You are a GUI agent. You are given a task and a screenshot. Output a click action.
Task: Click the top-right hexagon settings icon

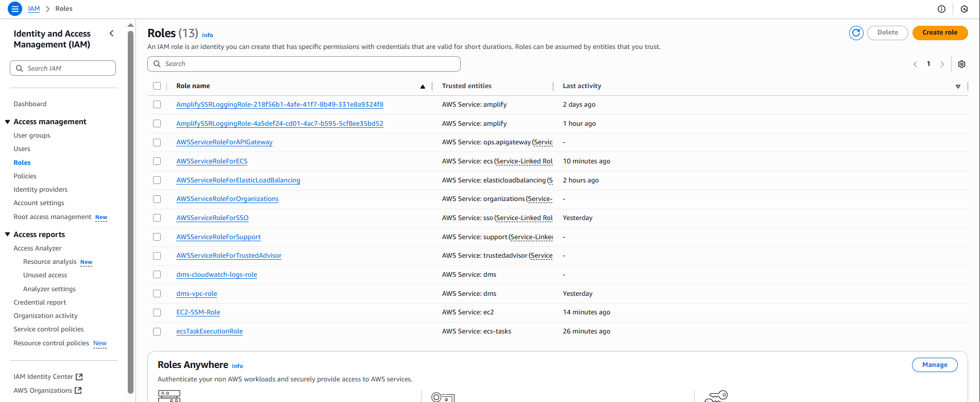pyautogui.click(x=964, y=9)
